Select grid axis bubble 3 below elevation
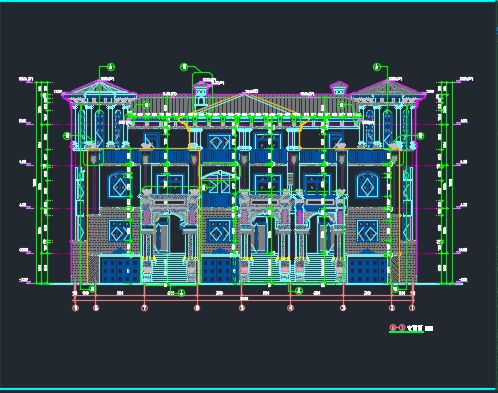This screenshot has height=393, width=498. (x=343, y=308)
